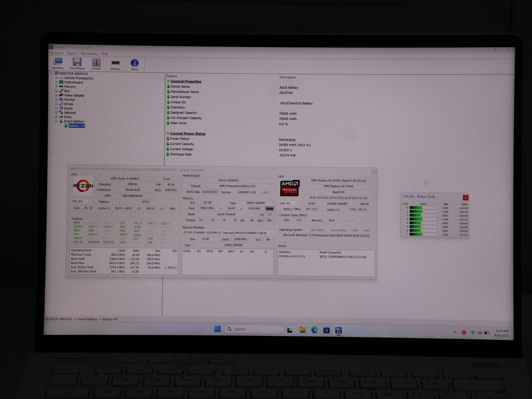Select the DESKTOP-B9DFV2I root node

pyautogui.click(x=74, y=74)
